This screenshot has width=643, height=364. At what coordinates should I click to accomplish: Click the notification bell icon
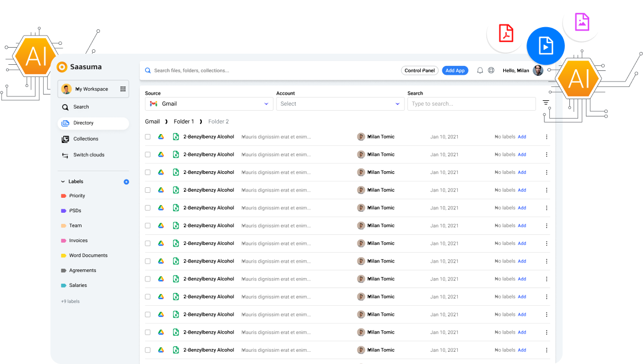tap(480, 70)
